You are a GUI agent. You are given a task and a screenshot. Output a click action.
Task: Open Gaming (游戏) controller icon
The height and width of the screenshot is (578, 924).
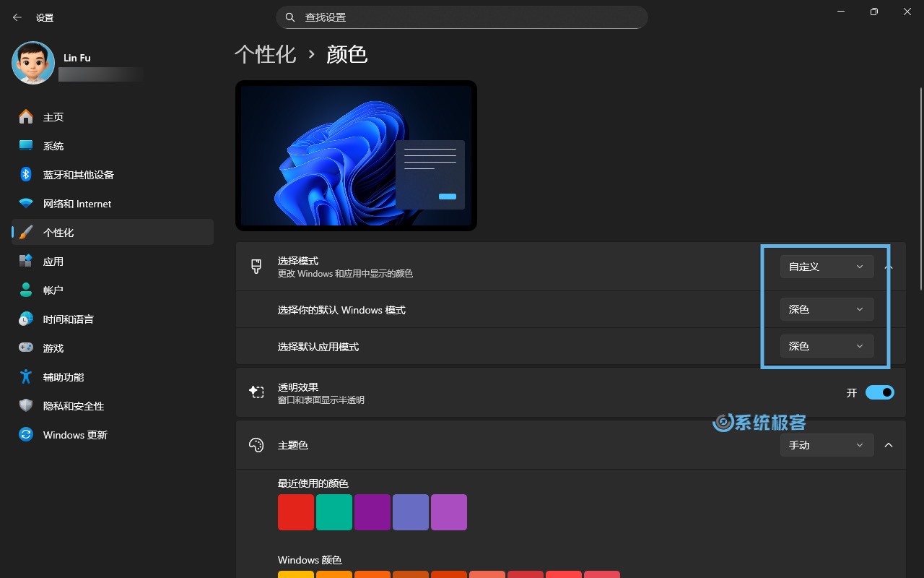coord(26,348)
